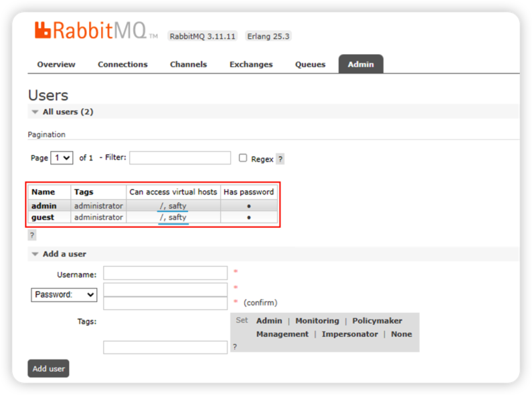
Task: Set the Policymaker tag
Action: pos(377,321)
